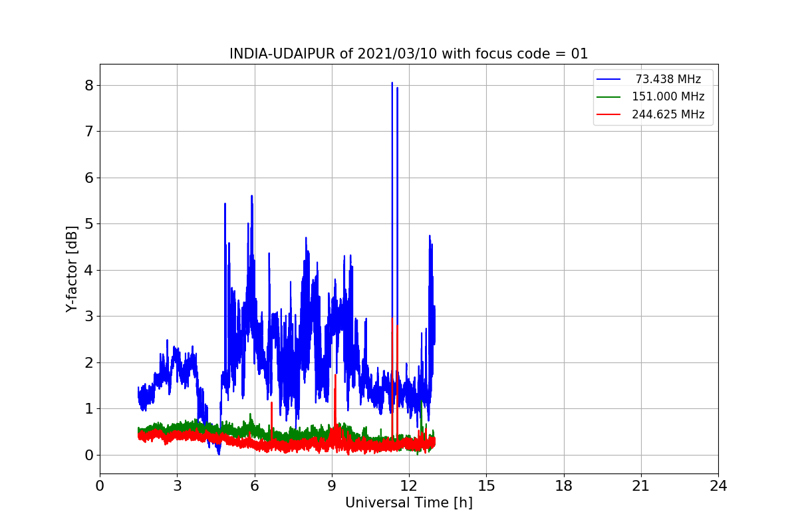Click the y-axis tick label '5'
This screenshot has width=798, height=532.
[x=88, y=224]
